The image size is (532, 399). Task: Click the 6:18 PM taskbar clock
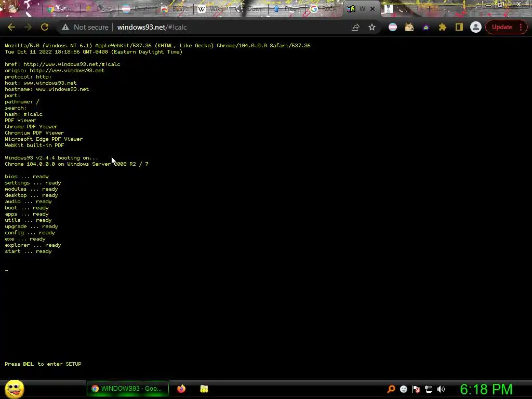point(486,389)
